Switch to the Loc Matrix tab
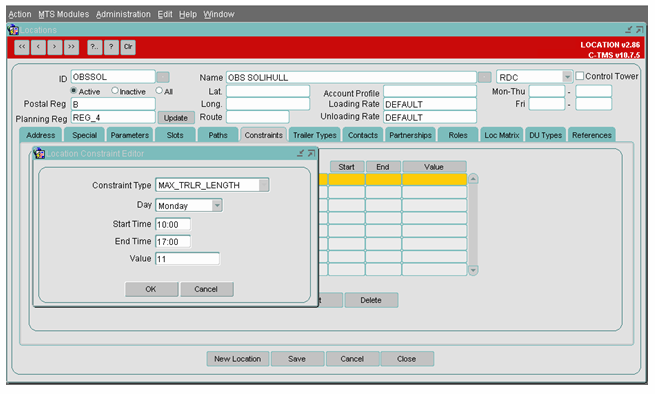655x394 pixels. point(502,135)
